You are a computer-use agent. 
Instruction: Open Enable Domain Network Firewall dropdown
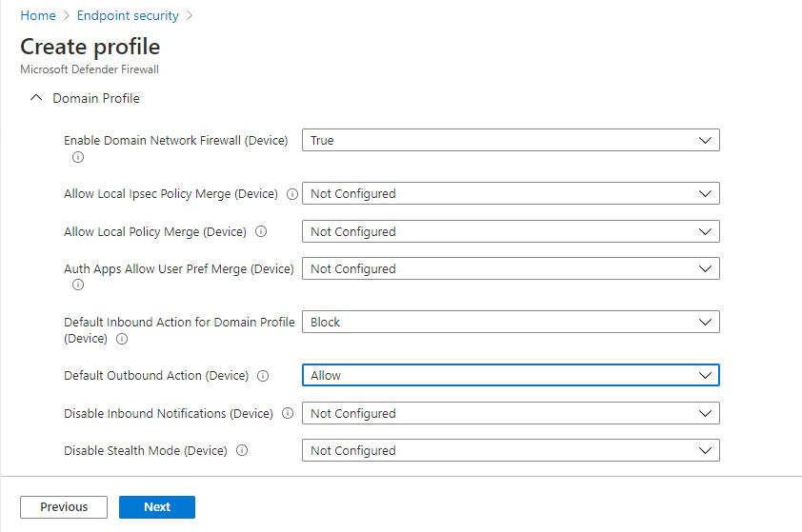[x=511, y=141]
